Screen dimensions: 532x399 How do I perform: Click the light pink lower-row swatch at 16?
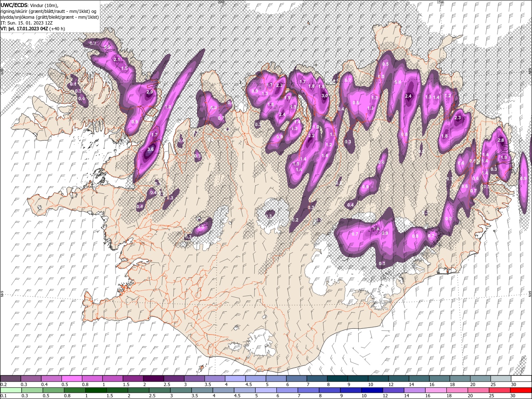point(435,390)
